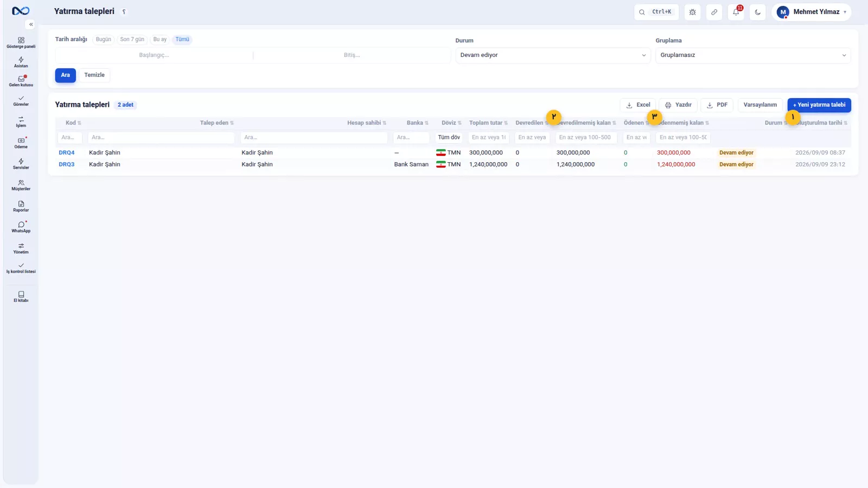
Task: Click Yeni yatırma talebi button
Action: [819, 105]
